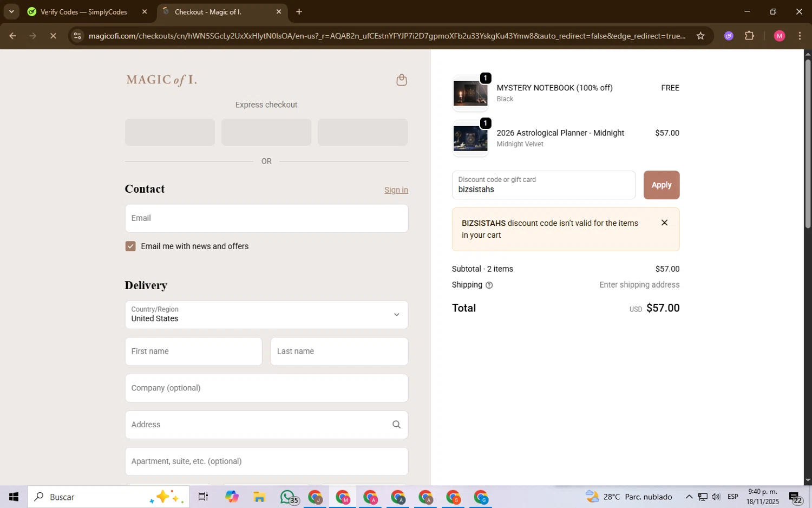Open the network status tray icon
The image size is (812, 508).
[702, 497]
